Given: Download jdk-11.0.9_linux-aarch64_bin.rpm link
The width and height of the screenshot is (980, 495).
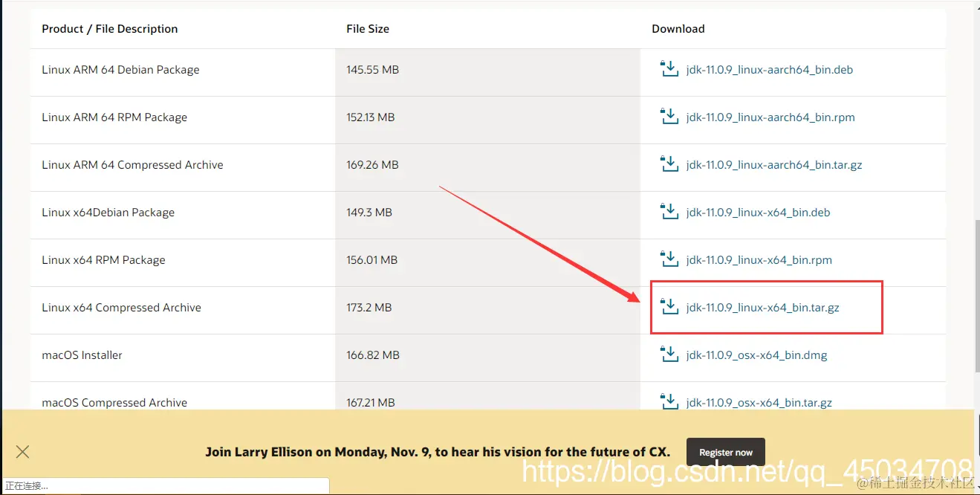Looking at the screenshot, I should (770, 117).
